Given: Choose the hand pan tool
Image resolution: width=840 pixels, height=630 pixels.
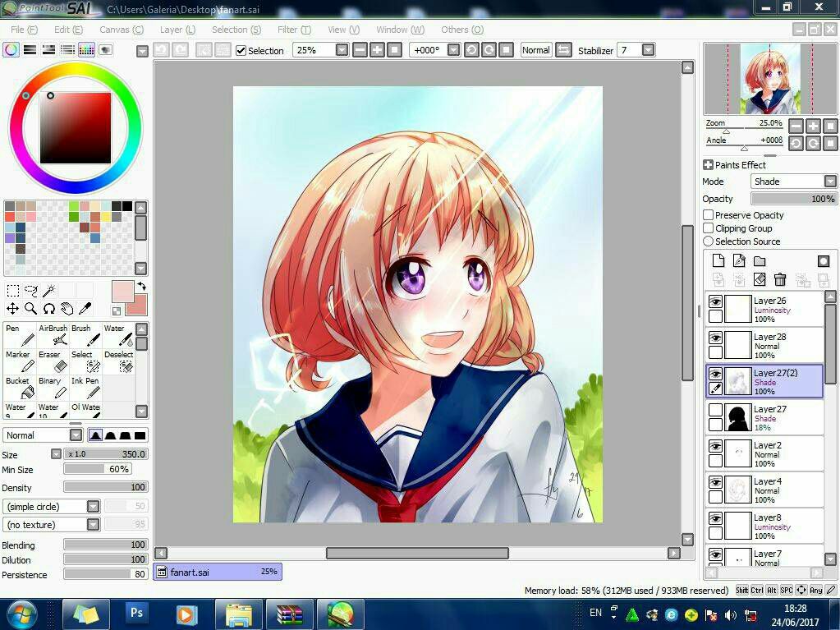Looking at the screenshot, I should point(67,309).
